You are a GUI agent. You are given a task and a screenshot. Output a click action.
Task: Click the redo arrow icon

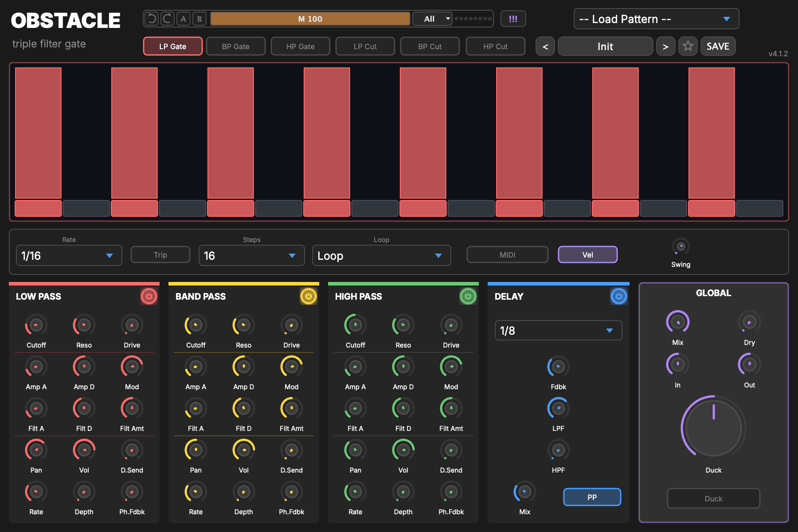click(167, 19)
